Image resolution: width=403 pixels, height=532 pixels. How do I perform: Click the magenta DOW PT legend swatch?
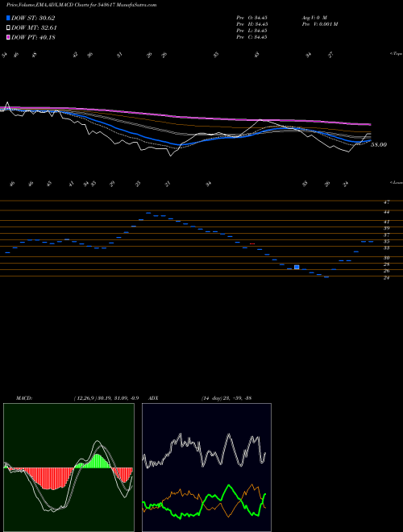pos(8,37)
